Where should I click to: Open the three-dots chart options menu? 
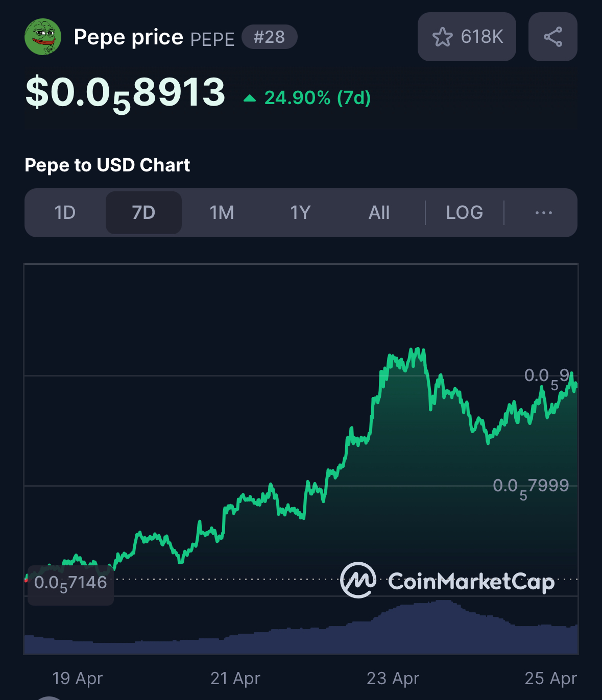[x=544, y=213]
